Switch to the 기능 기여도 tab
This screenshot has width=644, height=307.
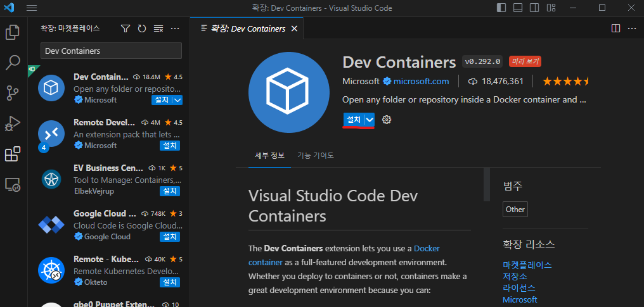point(316,155)
